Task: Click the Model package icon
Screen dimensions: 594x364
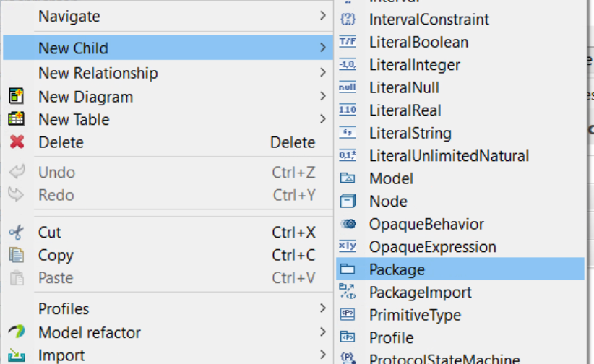Action: 348,178
